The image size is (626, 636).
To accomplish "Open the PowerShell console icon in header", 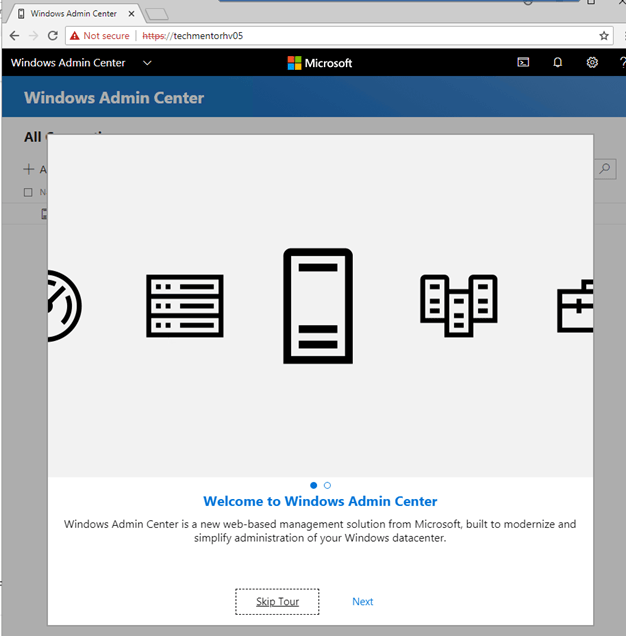I will click(x=523, y=62).
